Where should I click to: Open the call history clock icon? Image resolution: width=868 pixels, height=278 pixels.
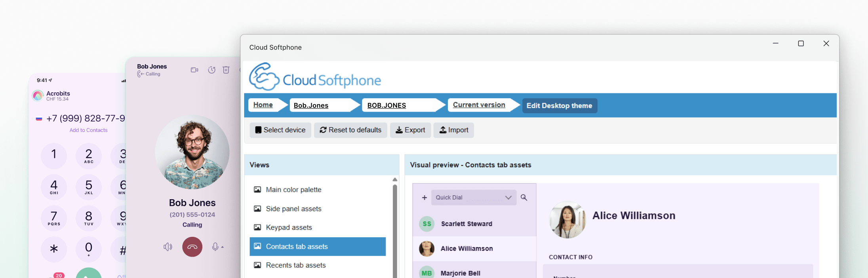[212, 70]
